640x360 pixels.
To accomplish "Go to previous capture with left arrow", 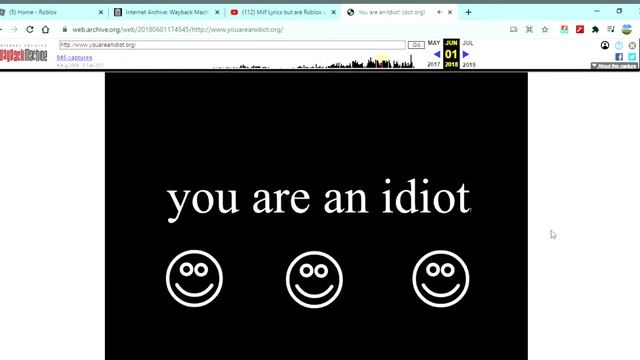I will pyautogui.click(x=437, y=54).
